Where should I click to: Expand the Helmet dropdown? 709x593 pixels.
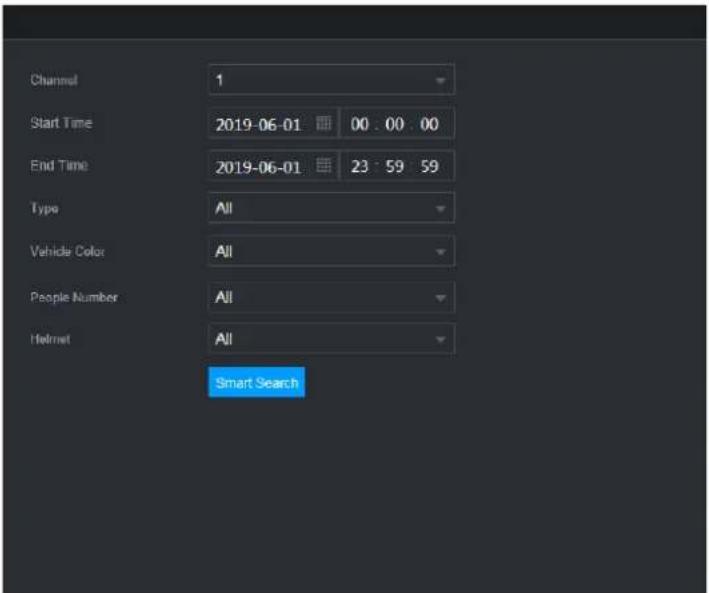point(331,339)
